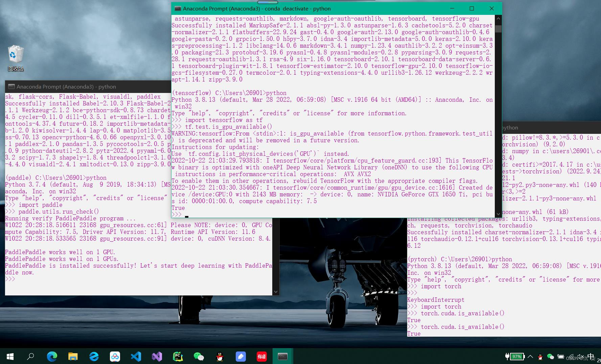Open PyCharm from the taskbar
This screenshot has height=364, width=601.
(x=178, y=356)
